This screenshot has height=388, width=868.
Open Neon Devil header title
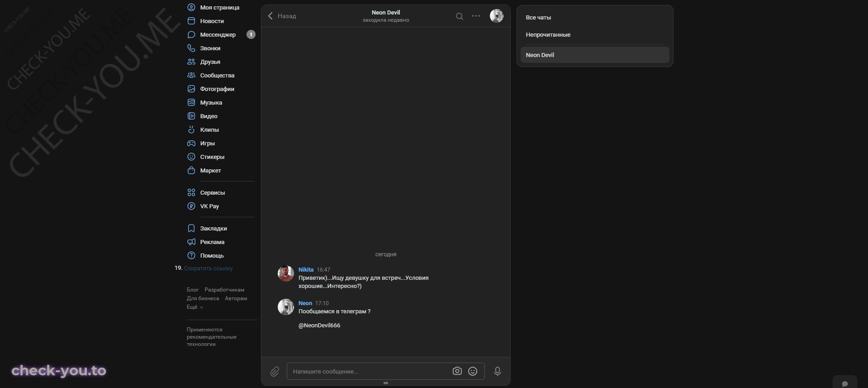(x=386, y=13)
